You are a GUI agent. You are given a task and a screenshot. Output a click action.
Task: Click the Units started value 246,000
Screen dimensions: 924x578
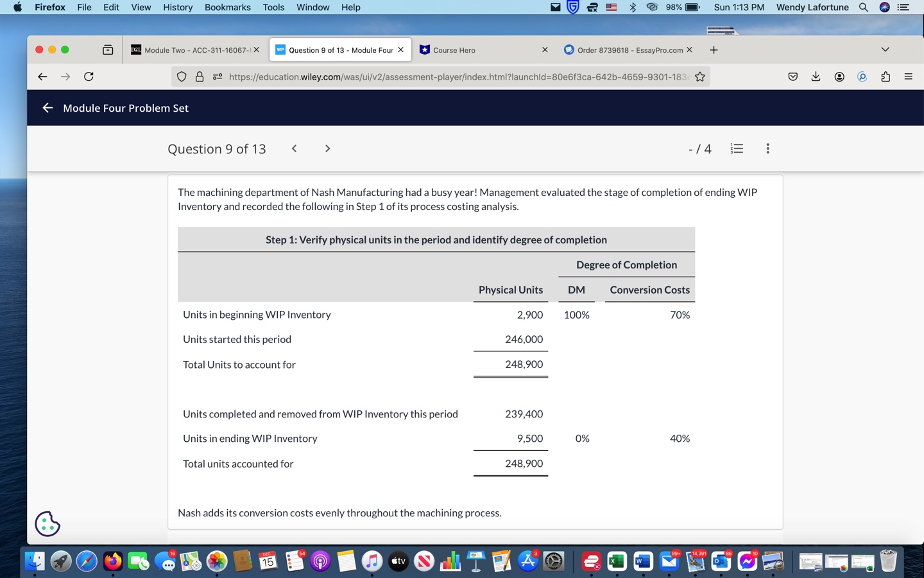pyautogui.click(x=524, y=339)
